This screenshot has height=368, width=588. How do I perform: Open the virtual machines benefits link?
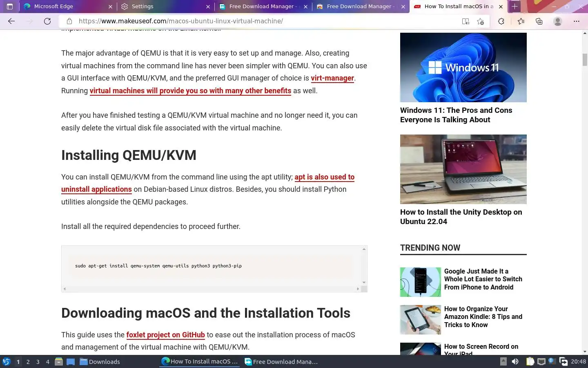tap(190, 91)
